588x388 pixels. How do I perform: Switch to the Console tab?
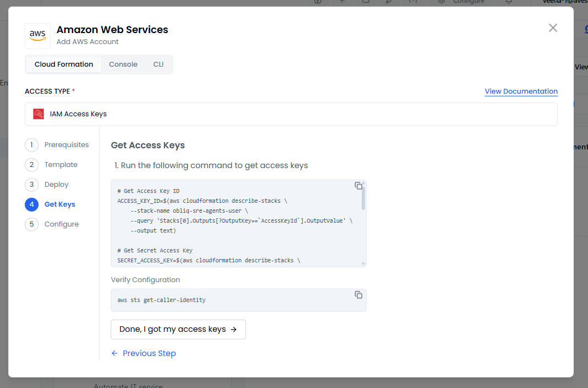tap(123, 64)
